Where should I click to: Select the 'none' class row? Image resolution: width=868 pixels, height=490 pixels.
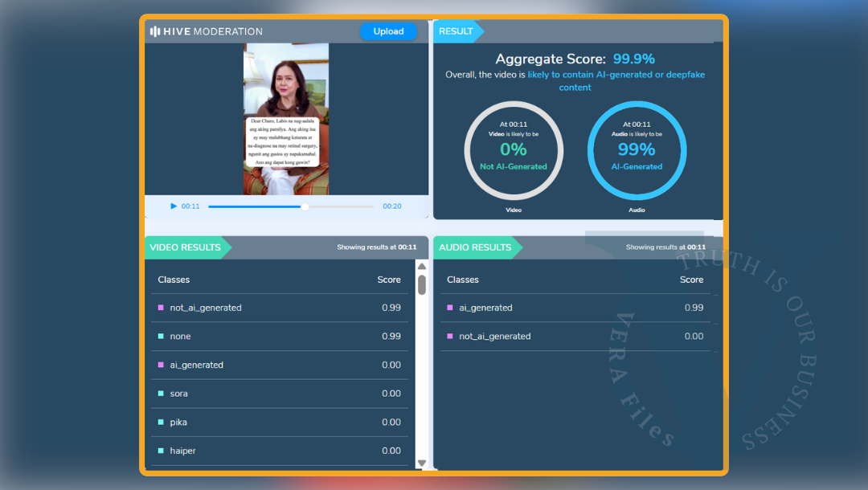[280, 337]
